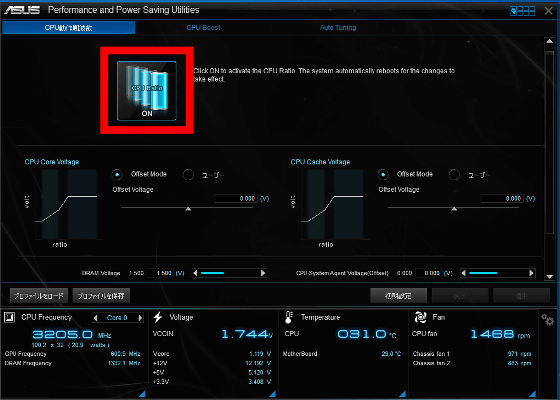Expand the CPU Frequency panel corner arrow
Screen dimensions: 560x400
coord(142,394)
